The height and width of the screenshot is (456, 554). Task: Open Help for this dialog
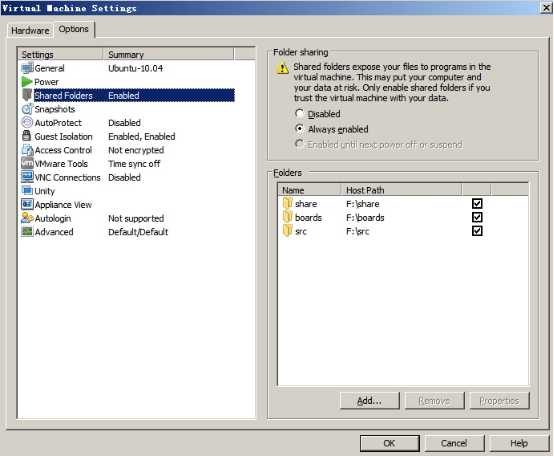click(x=519, y=443)
